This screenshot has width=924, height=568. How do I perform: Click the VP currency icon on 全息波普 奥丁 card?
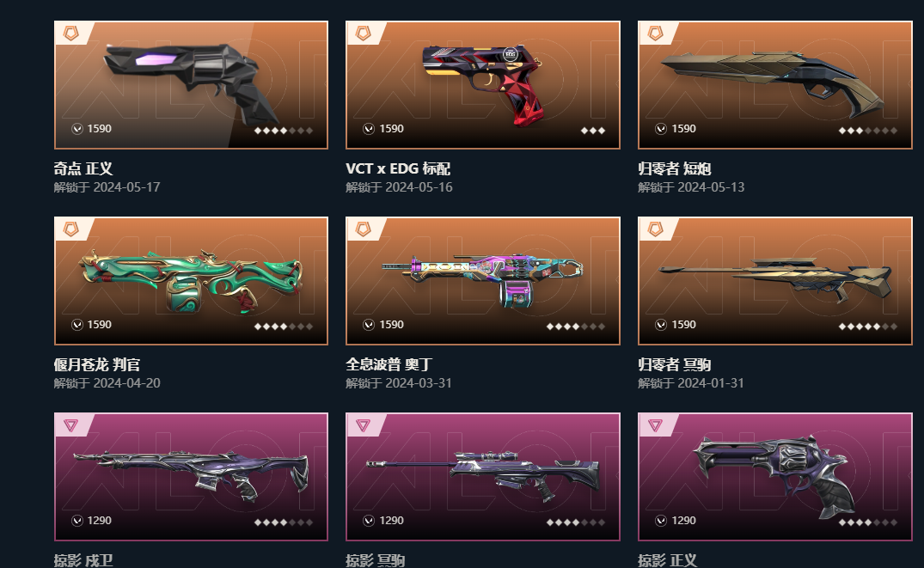coord(369,325)
